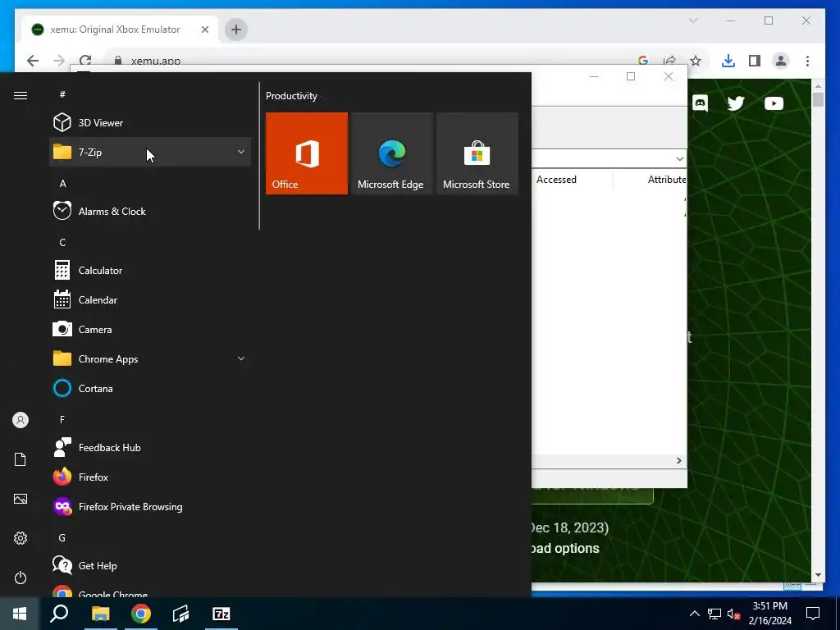Image resolution: width=840 pixels, height=630 pixels.
Task: Reload the xemu.app page
Action: point(85,61)
